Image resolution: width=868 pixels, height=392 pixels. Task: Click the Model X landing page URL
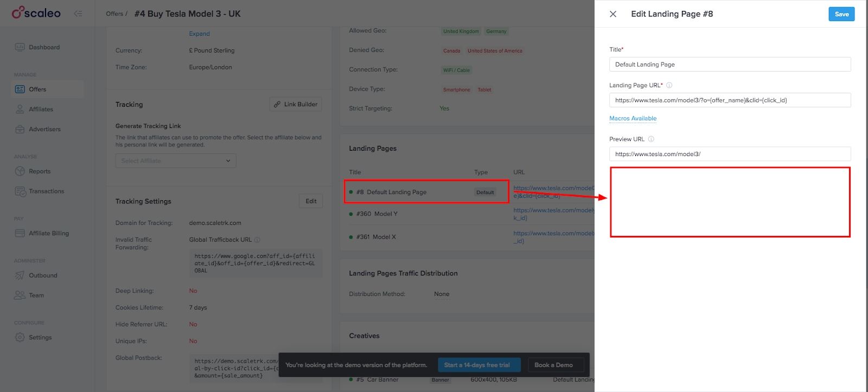[553, 237]
